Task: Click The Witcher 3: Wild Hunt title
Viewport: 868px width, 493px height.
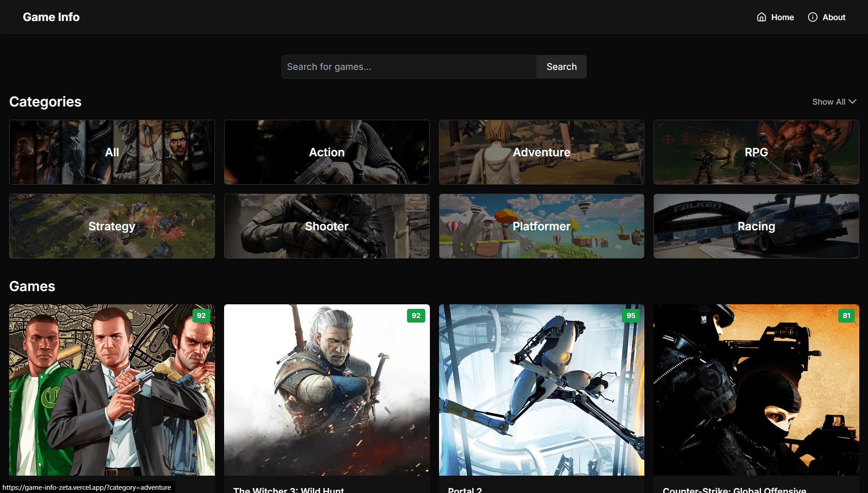Action: [x=289, y=490]
